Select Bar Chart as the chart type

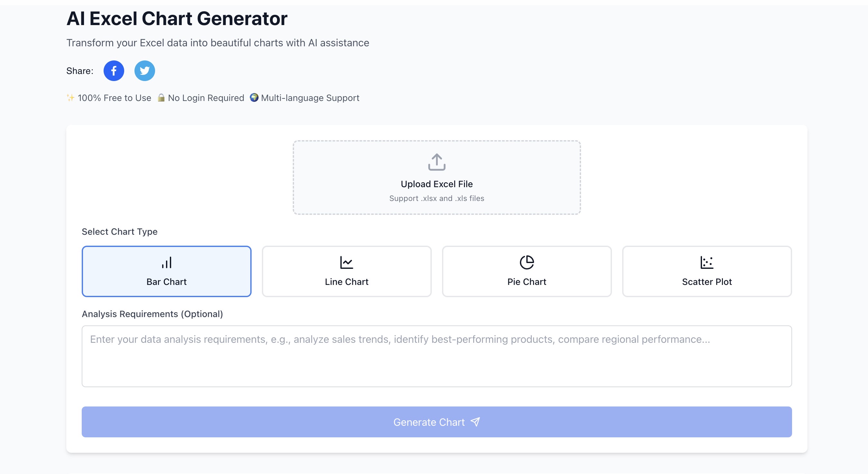pos(166,271)
